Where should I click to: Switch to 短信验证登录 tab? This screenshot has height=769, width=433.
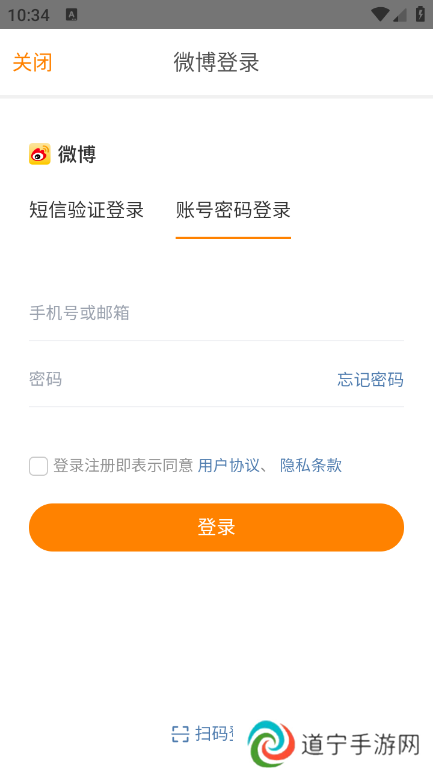pos(86,210)
